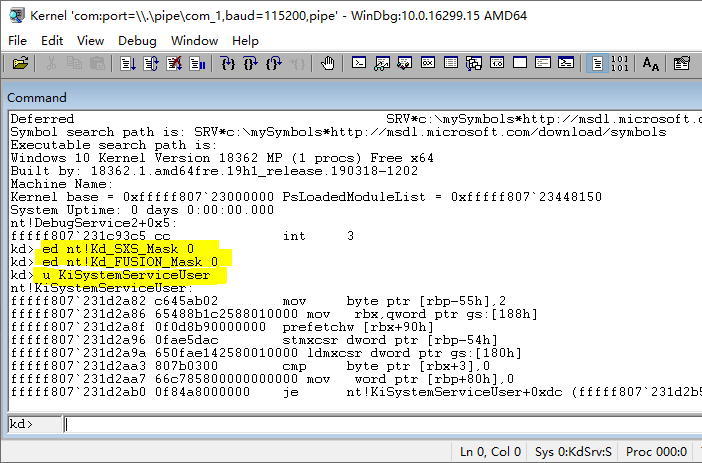Click the Go (continue execution) toolbar icon

point(128,64)
